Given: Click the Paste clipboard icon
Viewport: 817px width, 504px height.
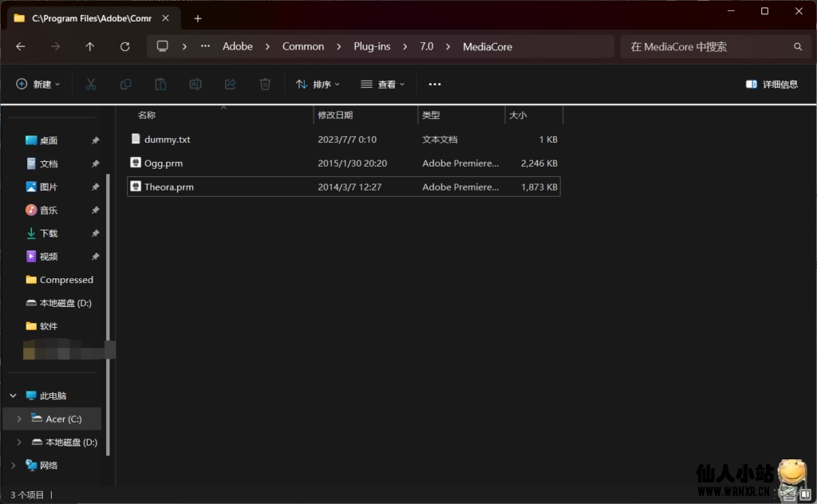Looking at the screenshot, I should click(x=160, y=84).
